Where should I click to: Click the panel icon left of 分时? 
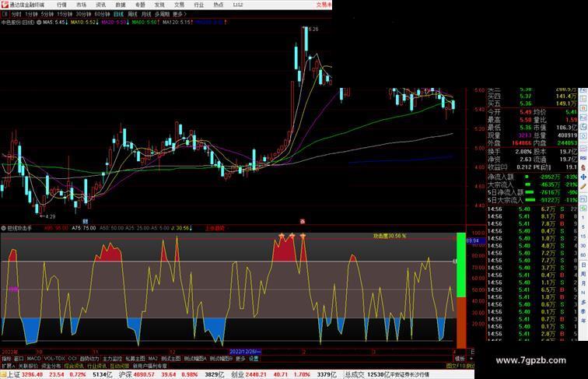[x=5, y=14]
